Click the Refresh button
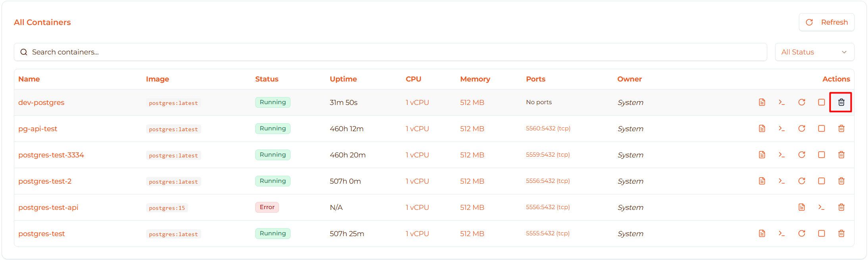Viewport: 868px width, 260px height. (826, 22)
